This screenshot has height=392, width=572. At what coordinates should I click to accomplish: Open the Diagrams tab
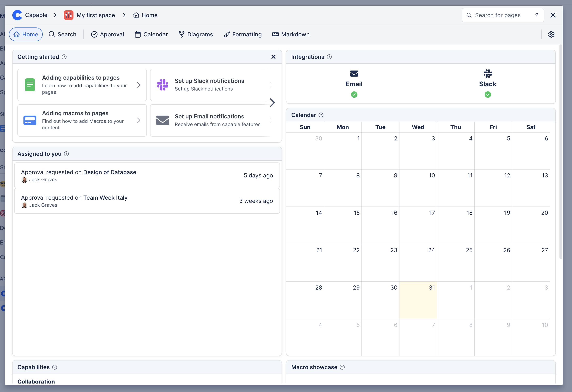point(196,34)
